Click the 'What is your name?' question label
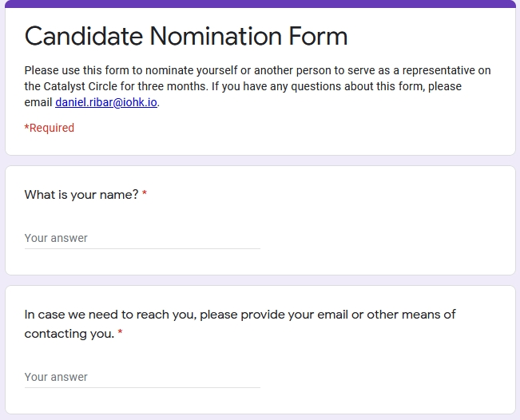Screen dimensions: 520x420 click(81, 195)
